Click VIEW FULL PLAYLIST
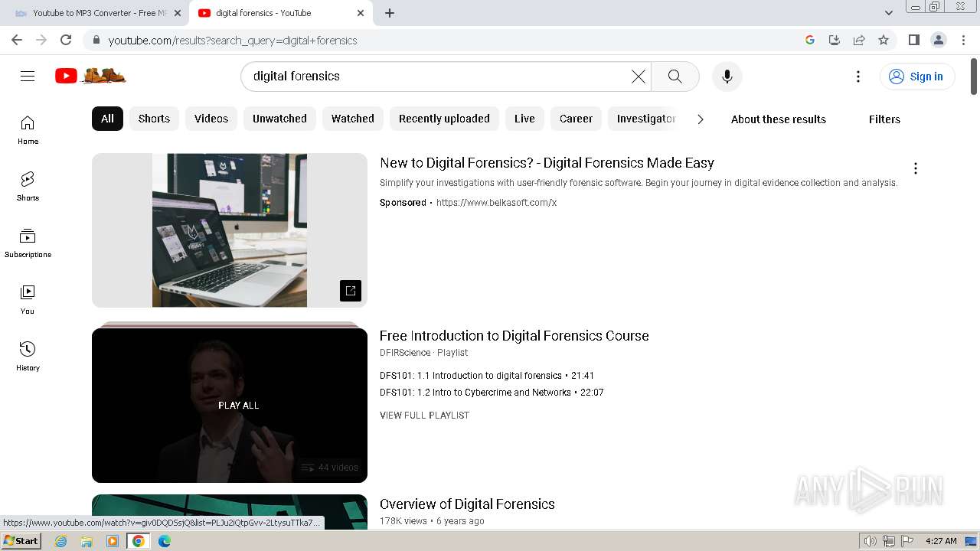 424,416
